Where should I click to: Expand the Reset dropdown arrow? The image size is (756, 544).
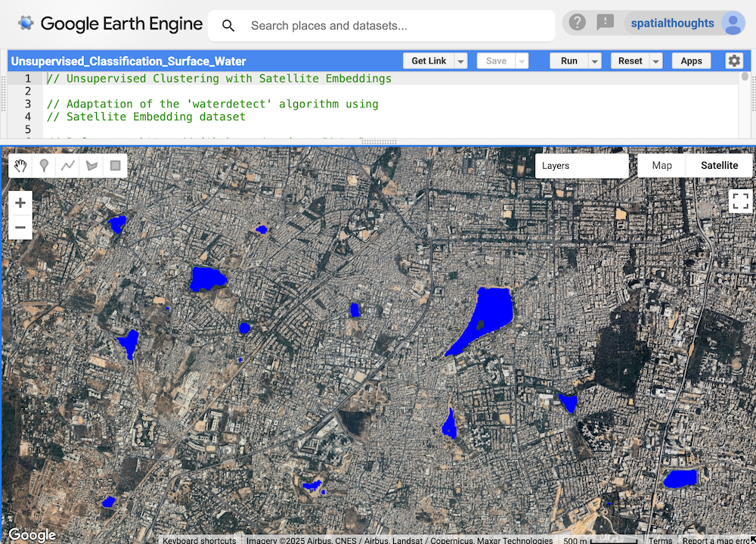(656, 61)
